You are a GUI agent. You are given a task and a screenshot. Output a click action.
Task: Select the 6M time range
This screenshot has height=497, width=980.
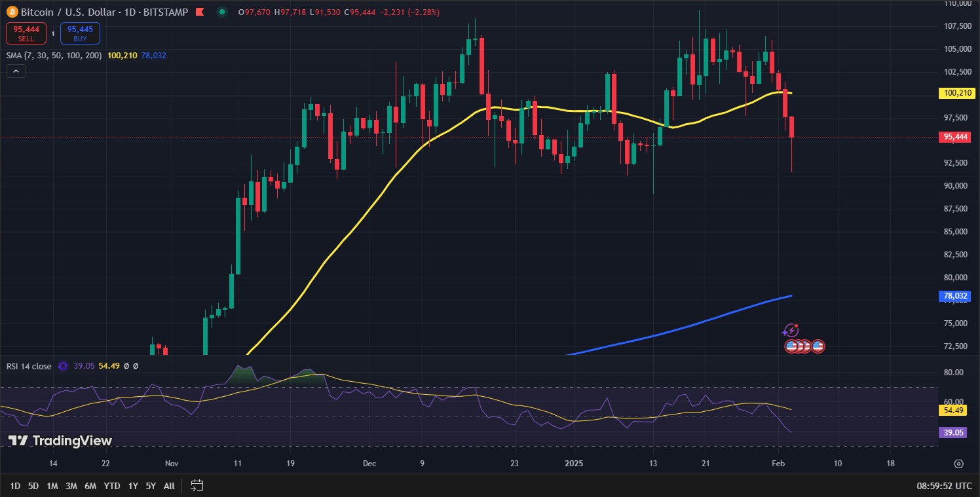click(90, 486)
